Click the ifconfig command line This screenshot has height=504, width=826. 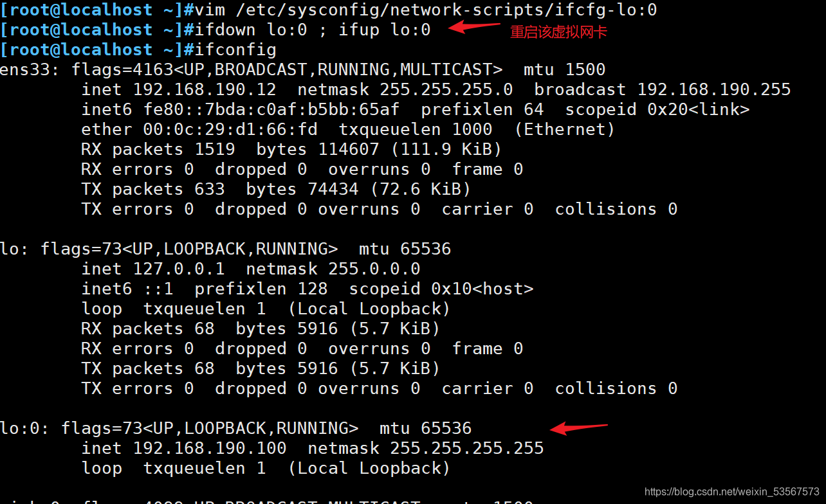[x=138, y=50]
